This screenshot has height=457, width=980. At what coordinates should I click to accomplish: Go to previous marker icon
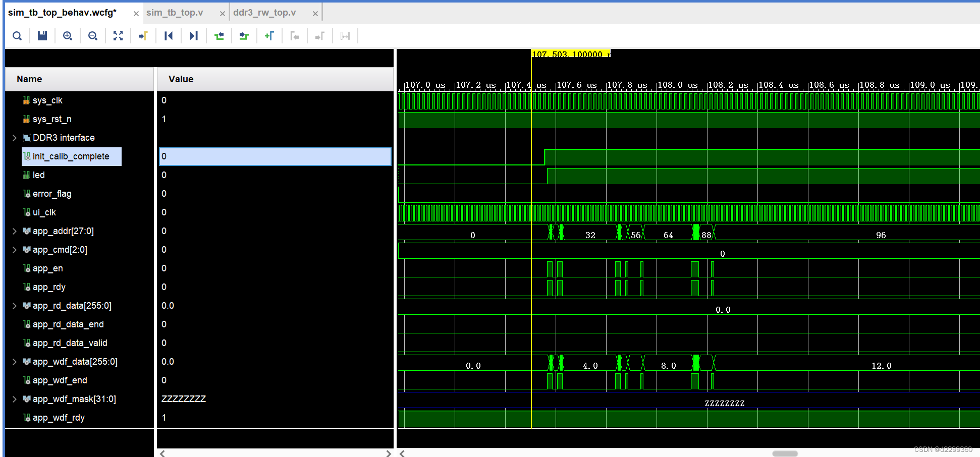[x=295, y=36]
